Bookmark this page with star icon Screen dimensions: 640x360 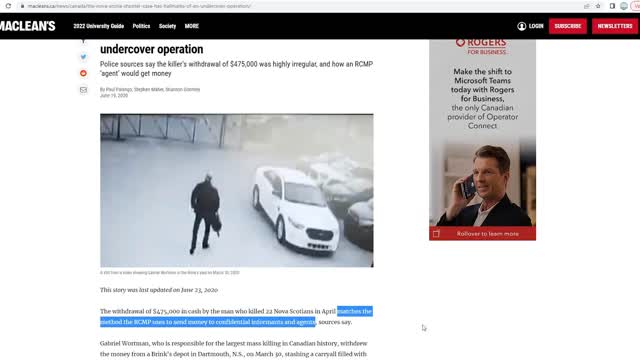pyautogui.click(x=598, y=6)
